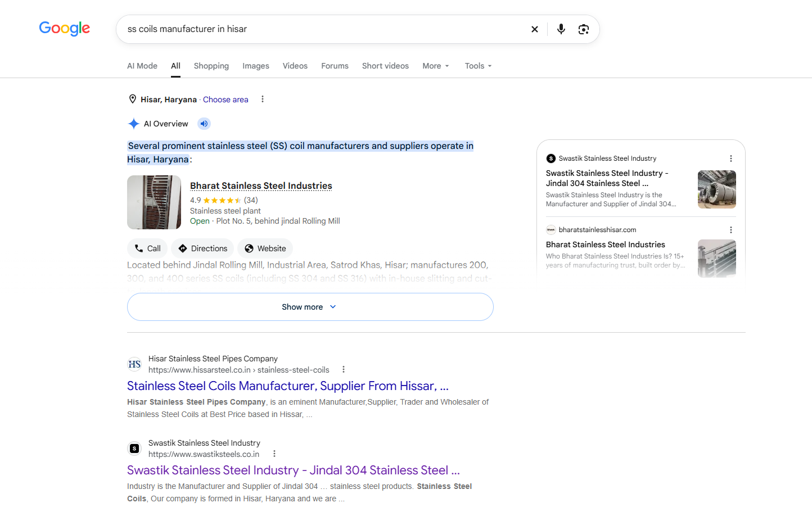
Task: Open the Tools dropdown
Action: click(479, 66)
